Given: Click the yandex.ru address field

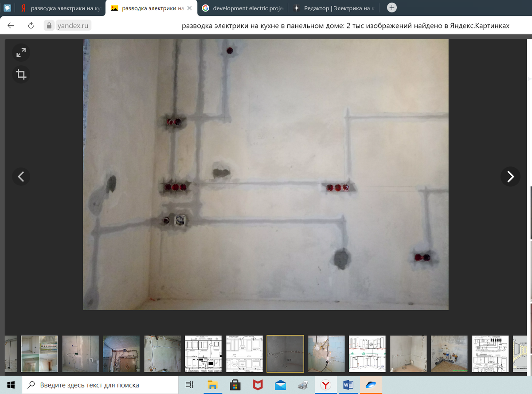Looking at the screenshot, I should [x=72, y=26].
